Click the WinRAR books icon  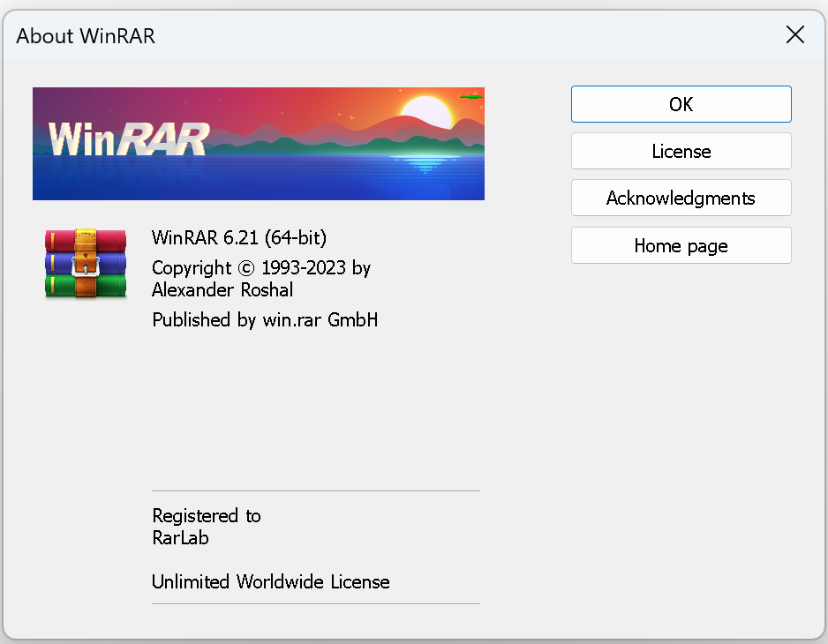(86, 264)
